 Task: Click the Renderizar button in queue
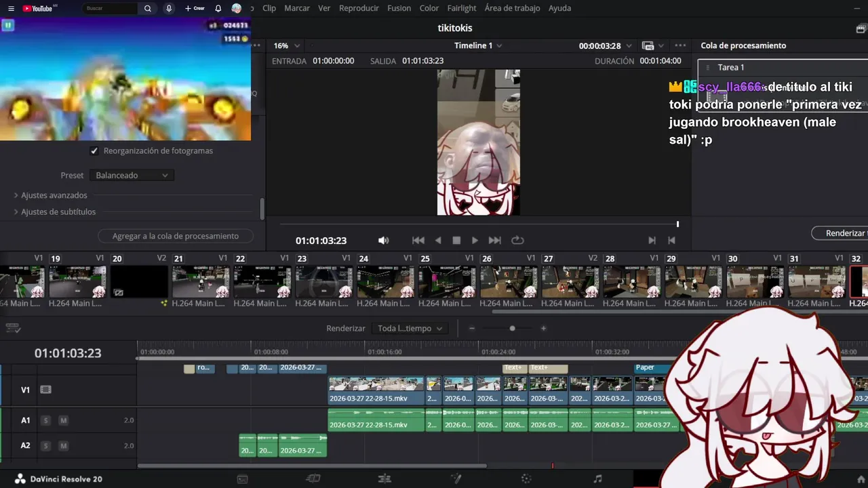[x=841, y=233]
